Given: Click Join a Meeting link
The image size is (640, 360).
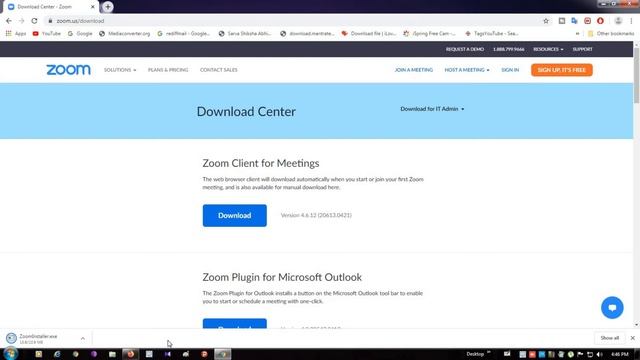Looking at the screenshot, I should [413, 70].
